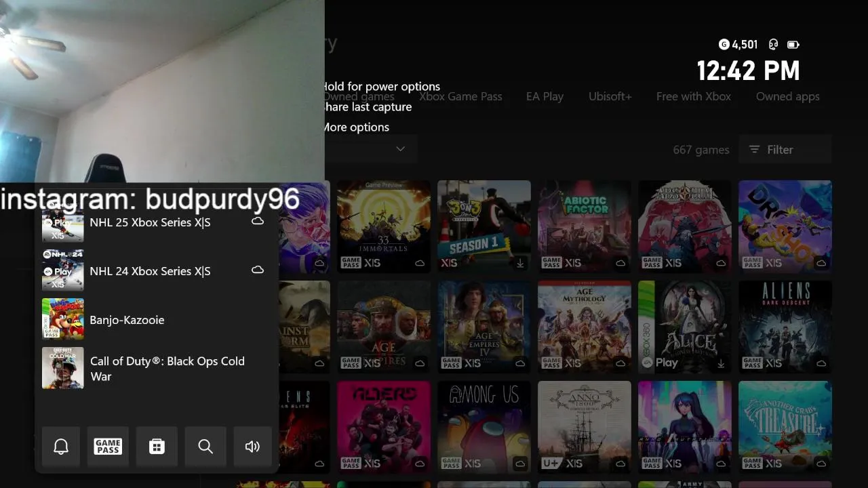
Task: Open the Abiotic Factor game tile
Action: point(585,226)
